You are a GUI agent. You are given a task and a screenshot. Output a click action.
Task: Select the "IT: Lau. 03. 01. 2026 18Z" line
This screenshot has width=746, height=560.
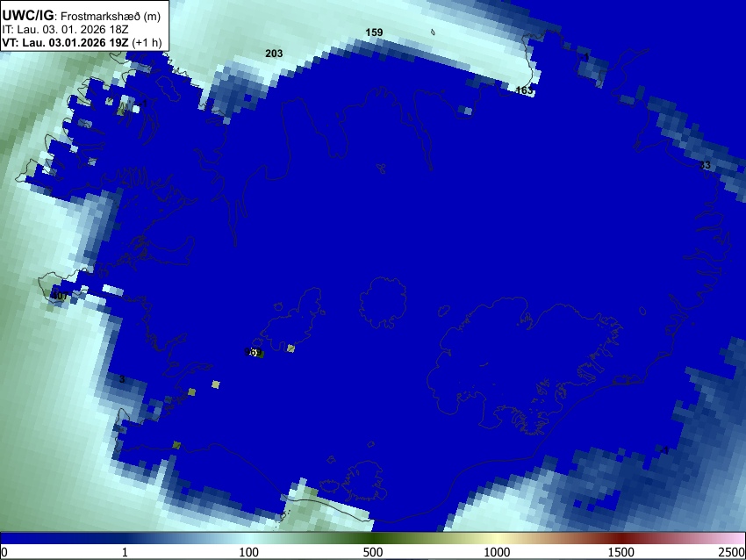click(65, 30)
